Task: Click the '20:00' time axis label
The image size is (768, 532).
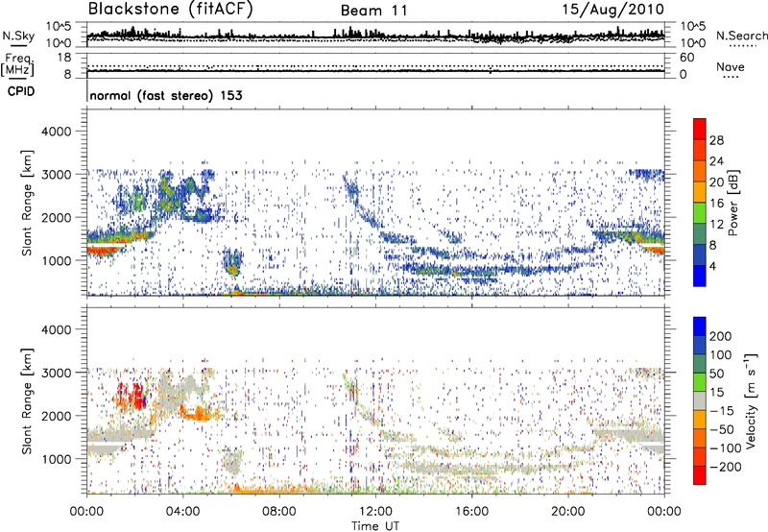Action: coord(568,512)
